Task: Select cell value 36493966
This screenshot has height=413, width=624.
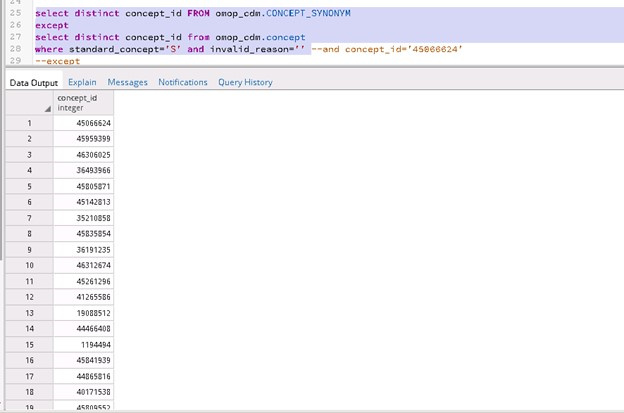Action: tap(84, 170)
